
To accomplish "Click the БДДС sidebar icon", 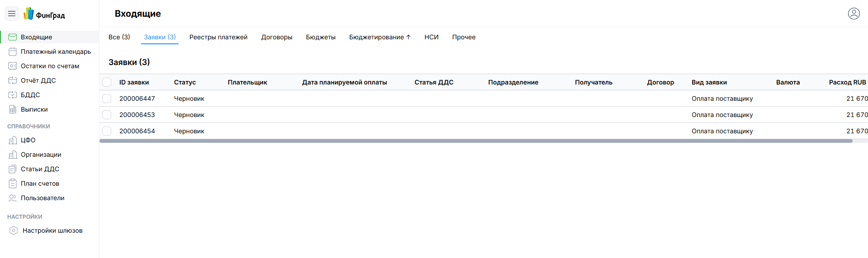I will (x=13, y=95).
